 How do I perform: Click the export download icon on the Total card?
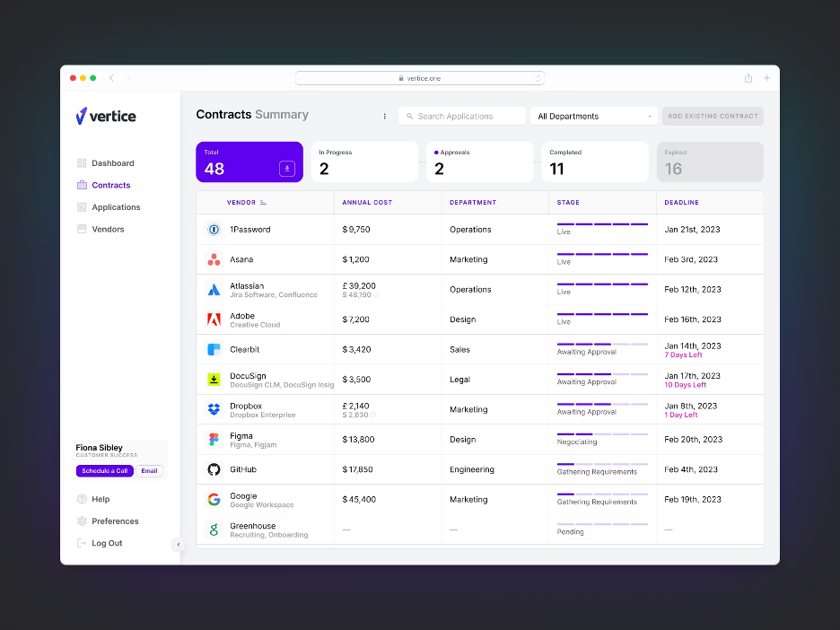click(287, 168)
